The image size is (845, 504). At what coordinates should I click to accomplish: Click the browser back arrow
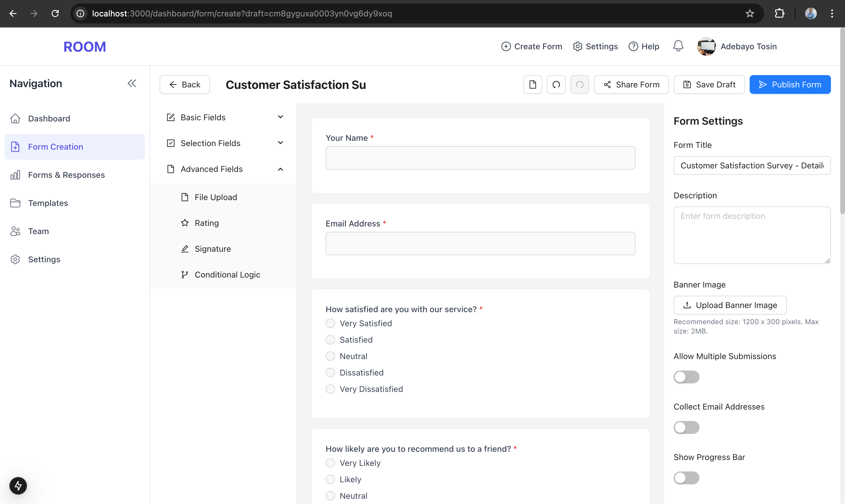tap(13, 13)
